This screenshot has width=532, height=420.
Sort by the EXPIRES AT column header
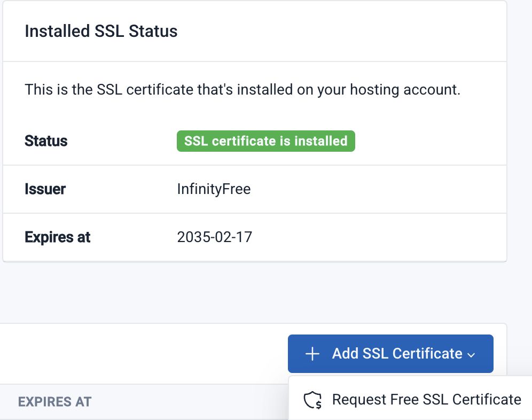click(x=54, y=402)
